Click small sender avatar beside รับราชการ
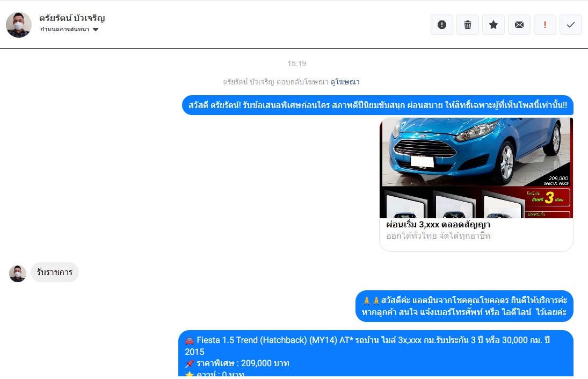588x379 pixels. coord(18,274)
